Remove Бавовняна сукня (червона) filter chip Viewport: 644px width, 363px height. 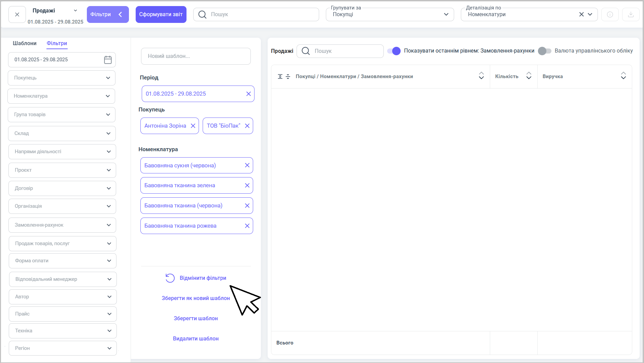tap(247, 165)
